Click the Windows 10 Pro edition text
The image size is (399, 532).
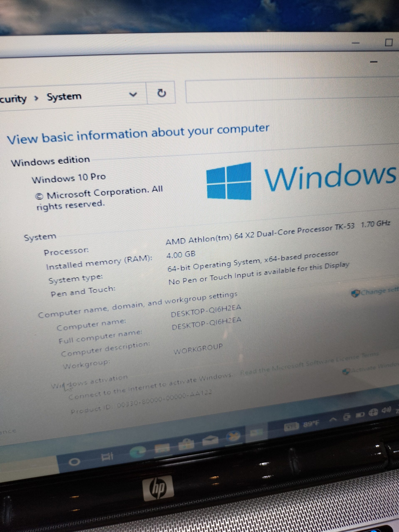[x=69, y=178]
